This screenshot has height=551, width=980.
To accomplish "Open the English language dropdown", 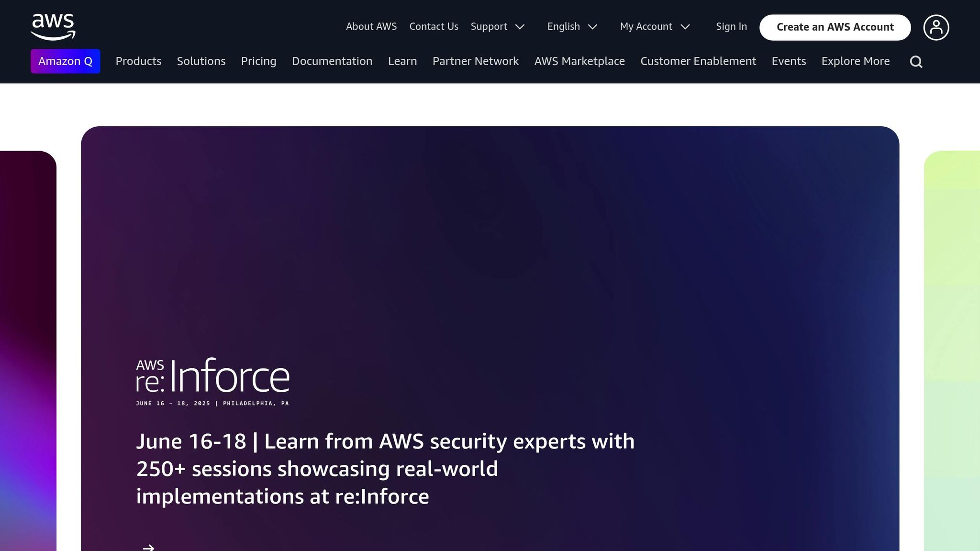I will pos(572,27).
